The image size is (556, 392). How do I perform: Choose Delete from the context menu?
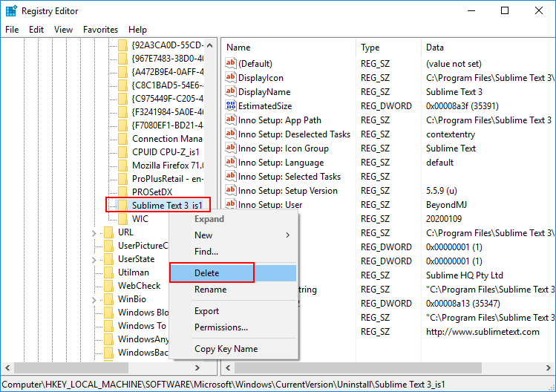[232, 272]
